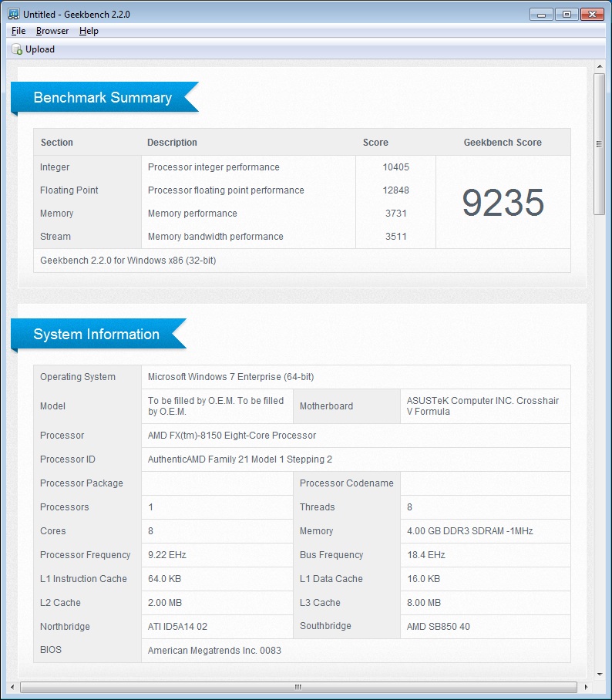Click 'AMD SB850 40' Southbridge value
Screen dimensions: 612x700
click(x=439, y=626)
